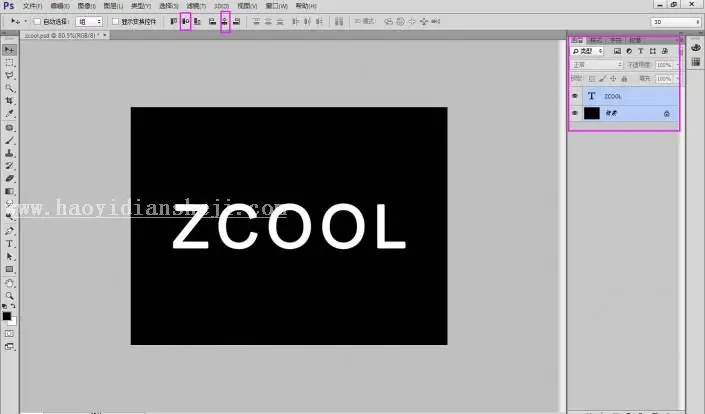Filter layers by pixel layer icon
The width and height of the screenshot is (705, 414).
point(617,51)
